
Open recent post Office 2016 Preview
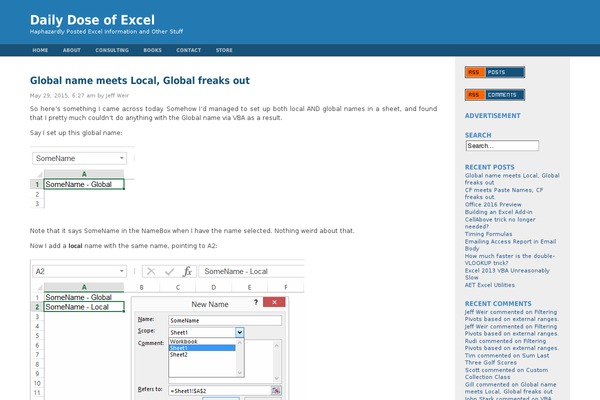coord(493,204)
